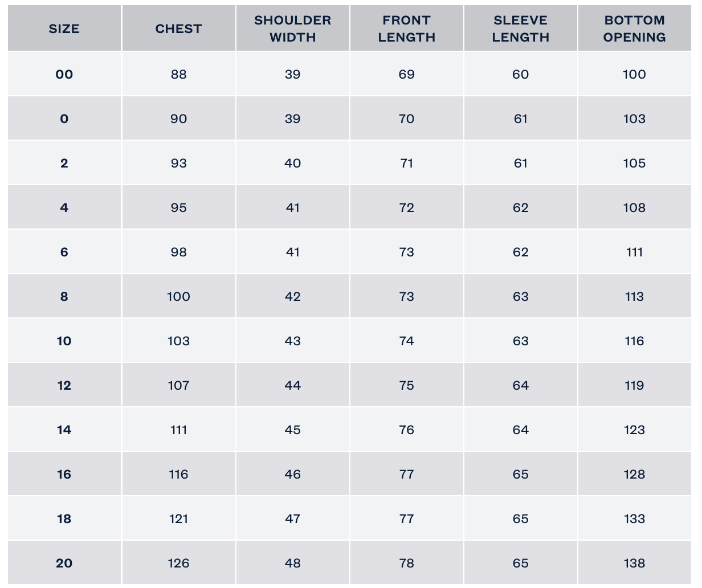Select shoulder width value 48
Viewport: 702px width, 588px height.
click(x=292, y=563)
